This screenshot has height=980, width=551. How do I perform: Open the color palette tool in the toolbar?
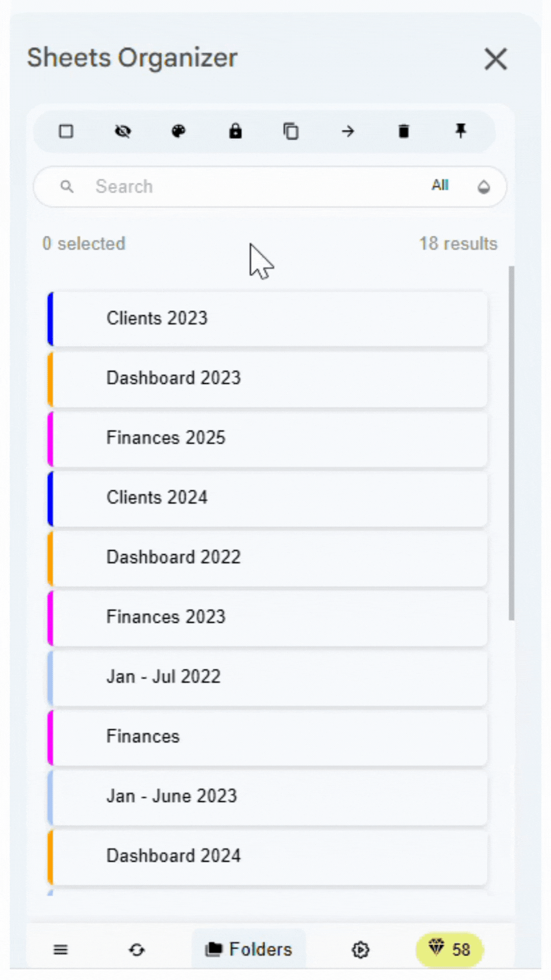point(179,132)
